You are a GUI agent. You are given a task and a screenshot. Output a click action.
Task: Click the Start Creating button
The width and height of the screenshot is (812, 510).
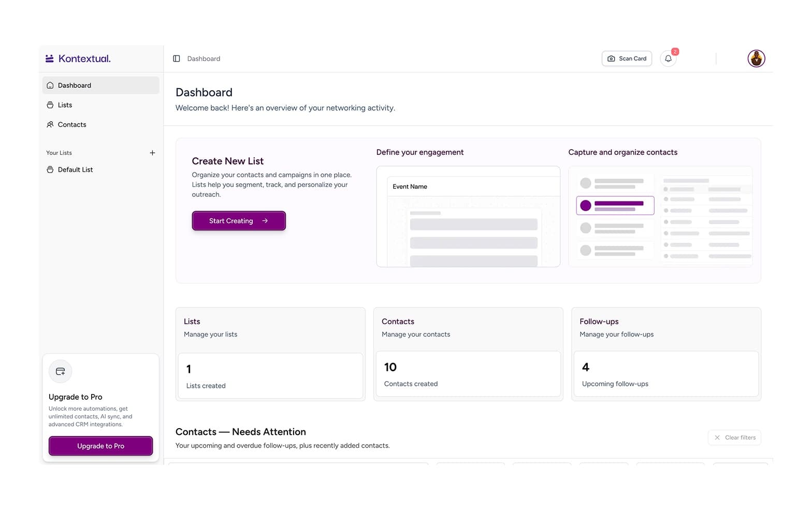(x=239, y=221)
